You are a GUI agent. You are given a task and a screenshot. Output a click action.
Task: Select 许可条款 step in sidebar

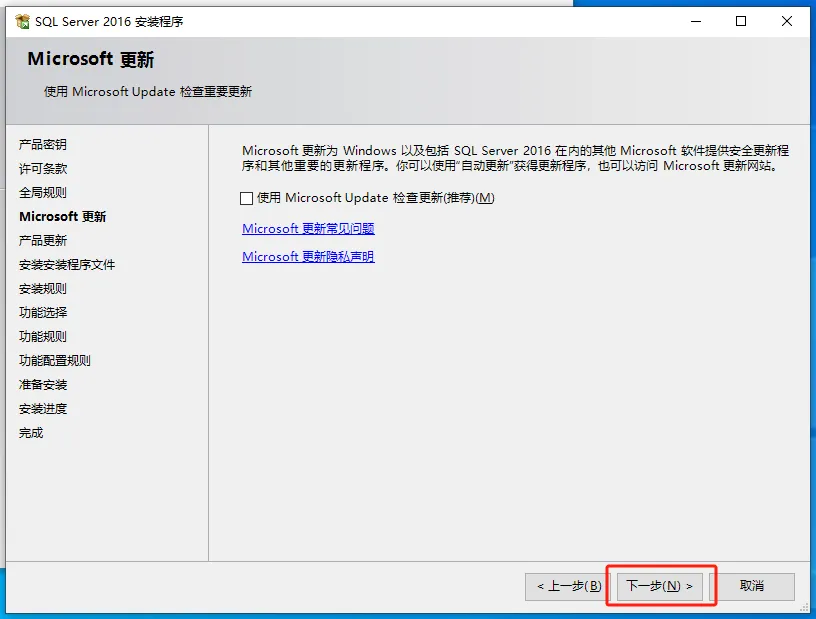tap(43, 169)
